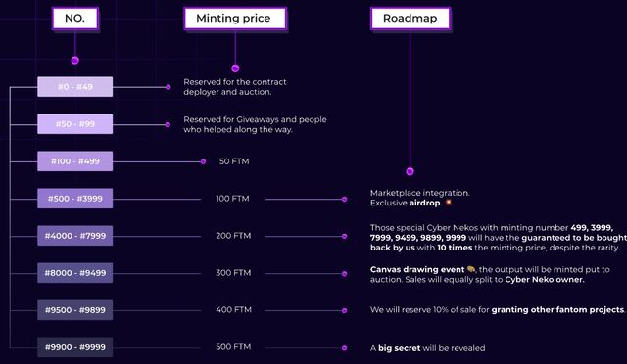The width and height of the screenshot is (627, 364).
Task: Click the purple dot under Minting price
Action: (235, 68)
